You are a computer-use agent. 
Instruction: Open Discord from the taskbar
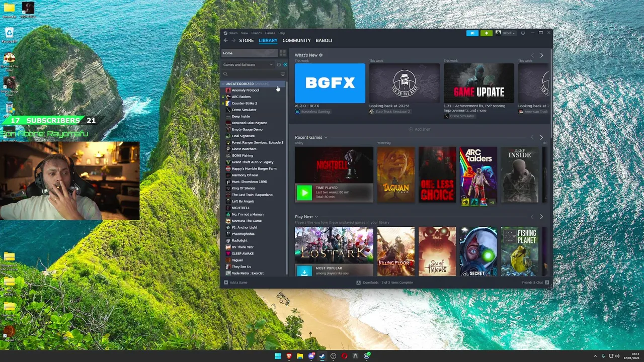pos(311,356)
